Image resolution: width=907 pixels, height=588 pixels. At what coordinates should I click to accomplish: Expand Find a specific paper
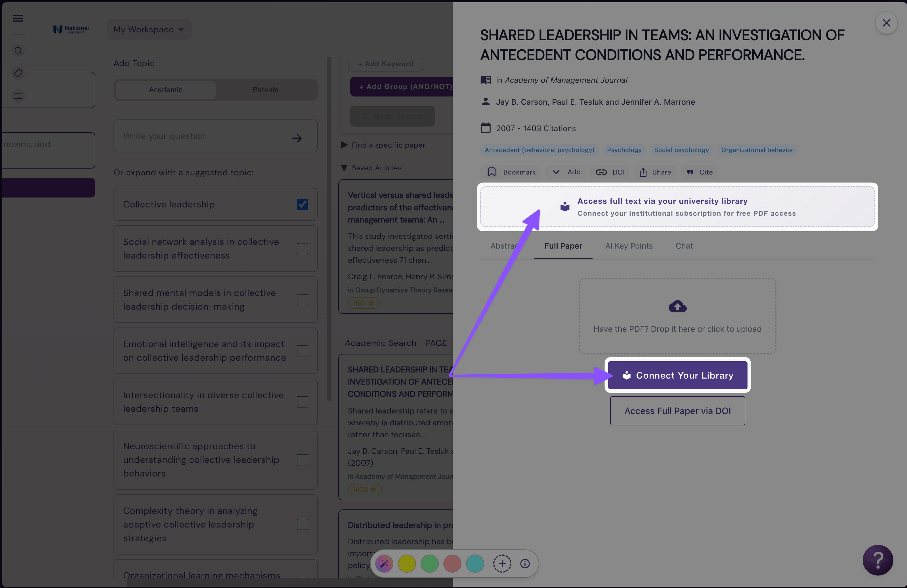(383, 145)
